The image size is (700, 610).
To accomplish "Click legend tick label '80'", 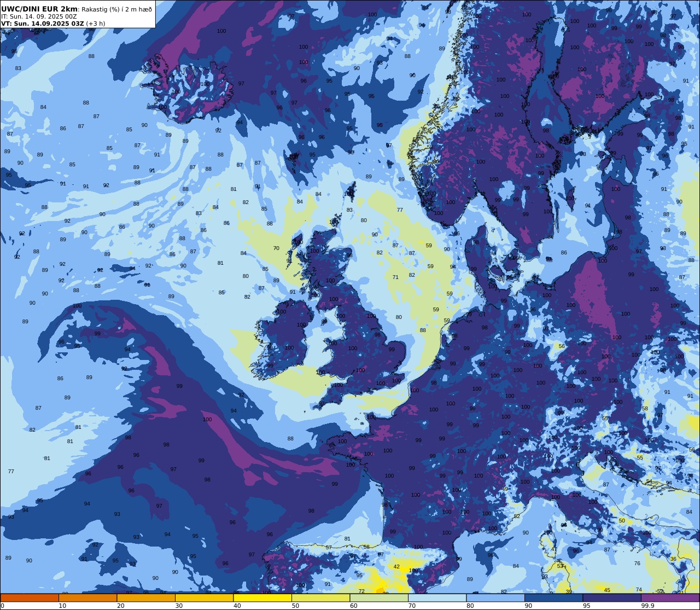I will [470, 606].
